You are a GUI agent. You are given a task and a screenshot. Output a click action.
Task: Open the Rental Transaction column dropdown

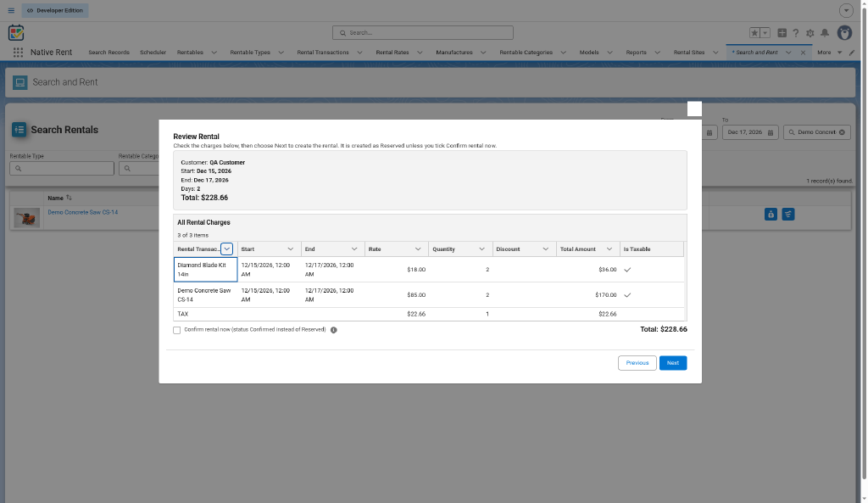tap(226, 249)
